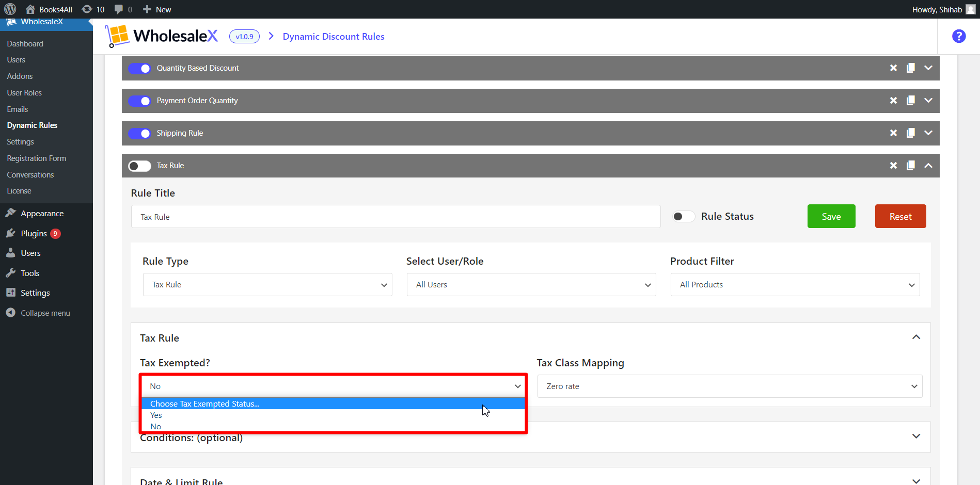Image resolution: width=980 pixels, height=485 pixels.
Task: Collapse the Tax Rule header panel
Action: click(x=928, y=166)
